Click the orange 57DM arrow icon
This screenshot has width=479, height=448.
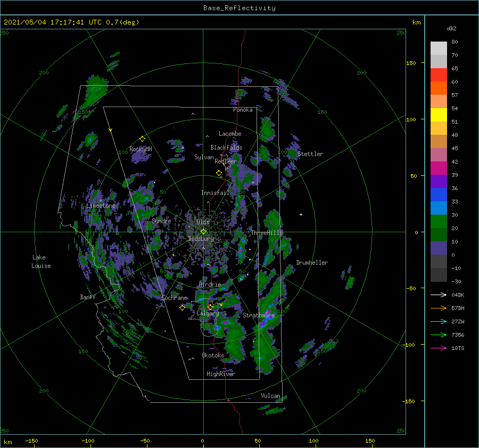[439, 308]
